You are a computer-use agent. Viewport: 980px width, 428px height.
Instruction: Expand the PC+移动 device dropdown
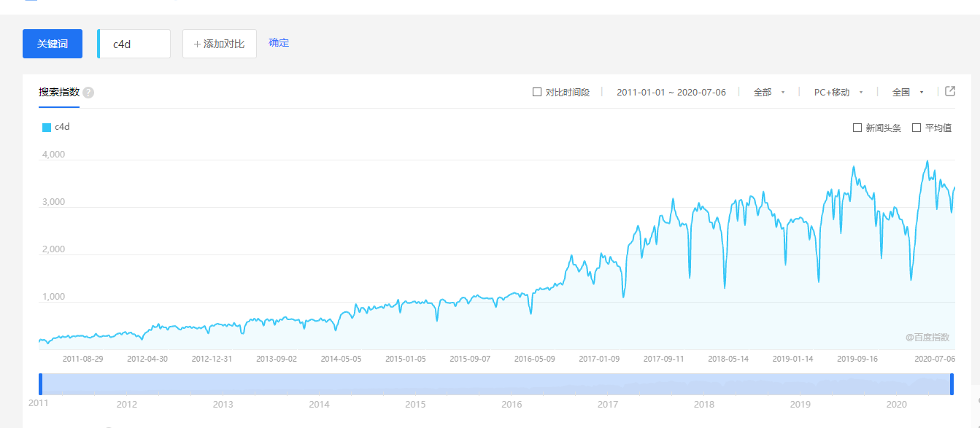coord(838,93)
